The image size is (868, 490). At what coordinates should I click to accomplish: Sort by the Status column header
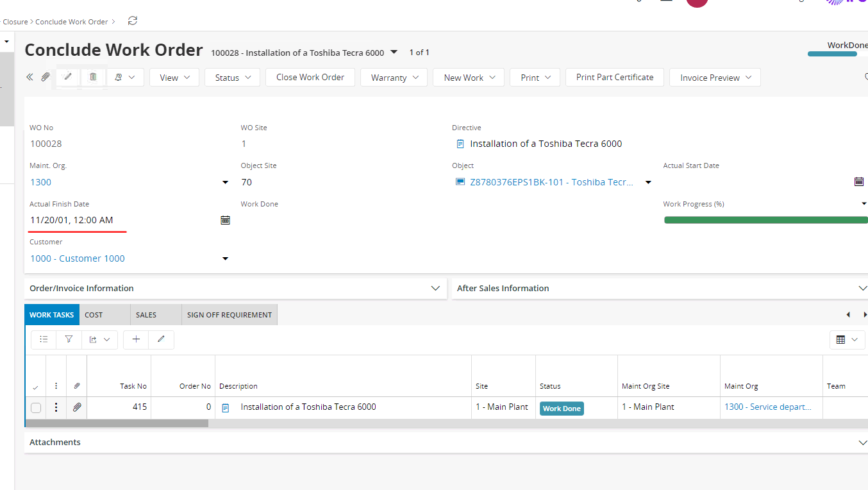550,386
